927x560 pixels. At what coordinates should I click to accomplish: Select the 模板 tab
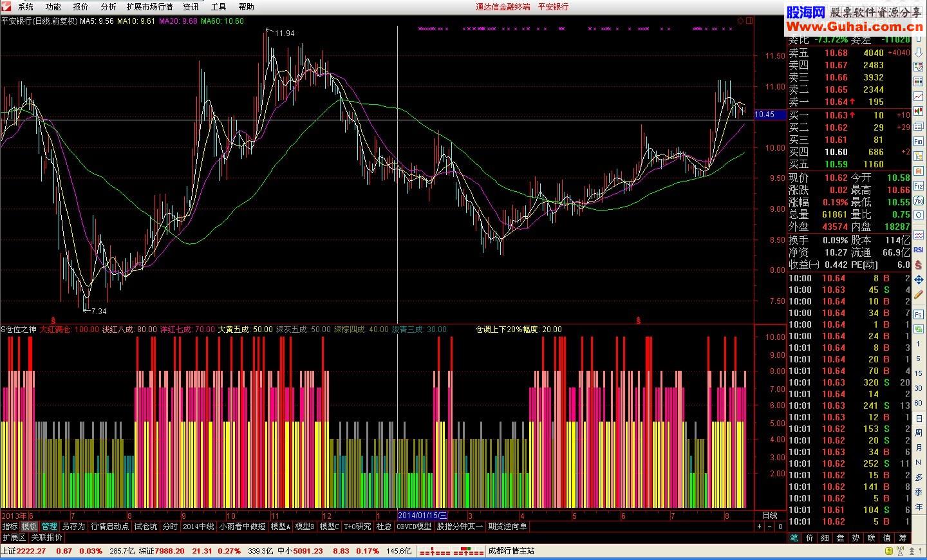29,527
